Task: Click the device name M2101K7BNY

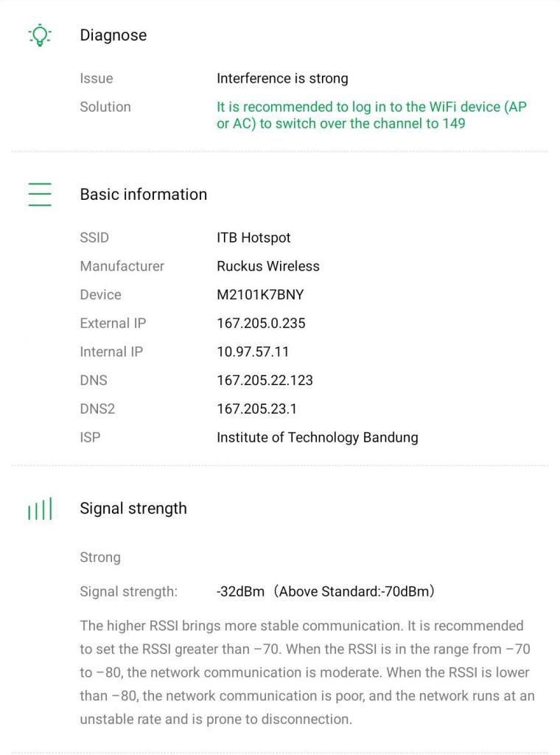Action: (260, 295)
